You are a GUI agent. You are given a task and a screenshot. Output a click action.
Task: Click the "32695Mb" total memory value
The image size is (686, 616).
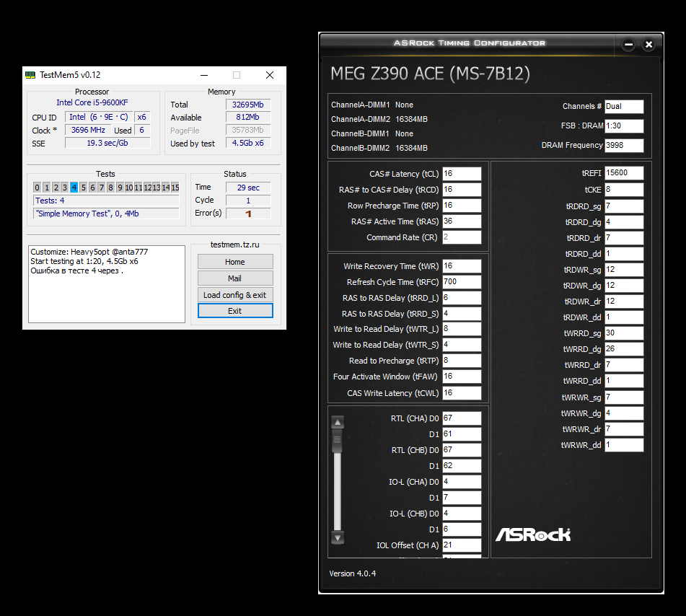tap(248, 105)
